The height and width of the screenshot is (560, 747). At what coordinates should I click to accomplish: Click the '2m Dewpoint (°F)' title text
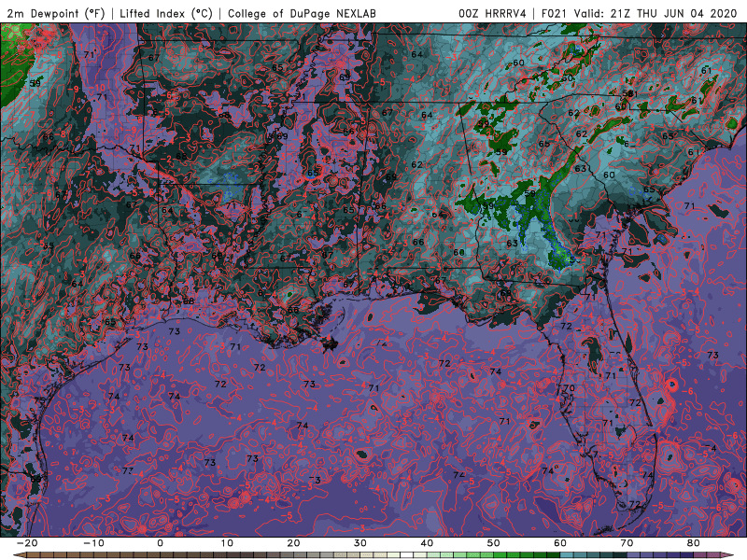56,13
